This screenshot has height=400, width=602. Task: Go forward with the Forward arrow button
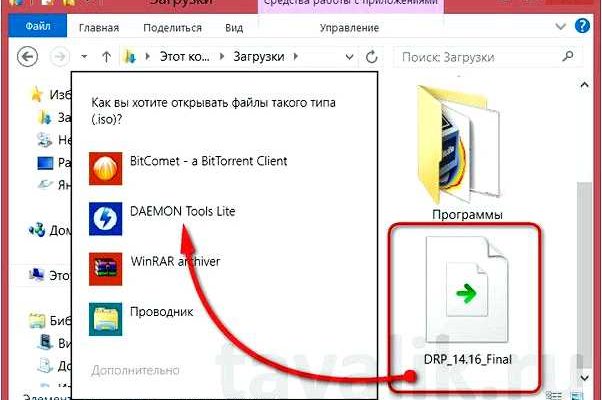coord(60,57)
